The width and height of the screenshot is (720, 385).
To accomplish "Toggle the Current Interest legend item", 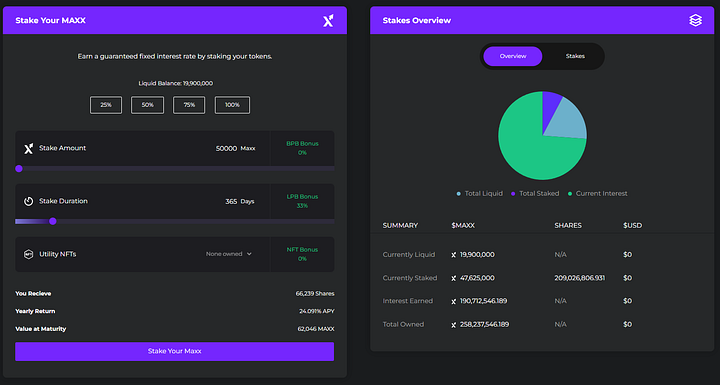I will (597, 193).
